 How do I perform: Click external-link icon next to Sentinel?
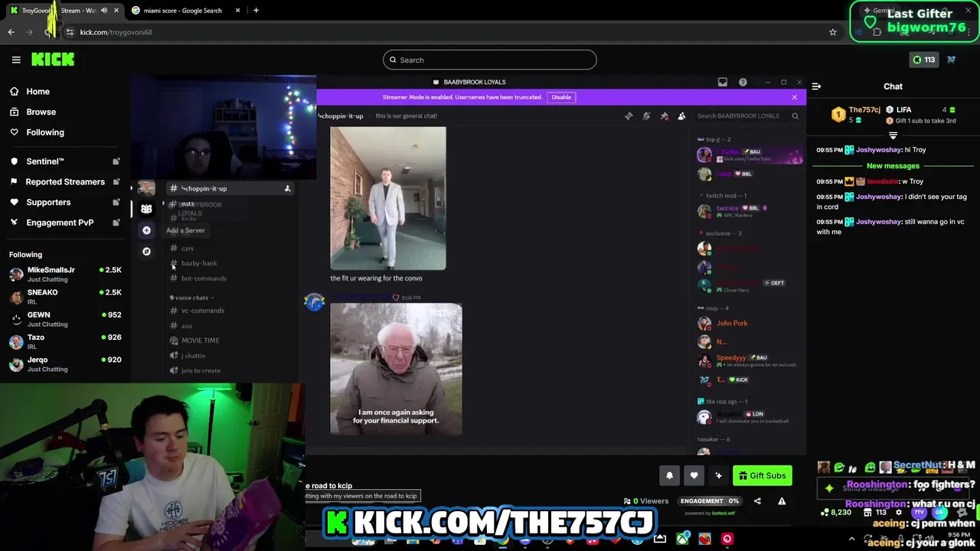[x=116, y=161]
